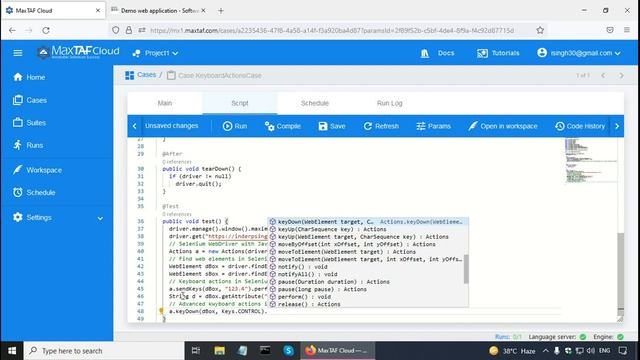Switch to Demo web application tab
Screen dimensions: 640x360
pos(159,11)
